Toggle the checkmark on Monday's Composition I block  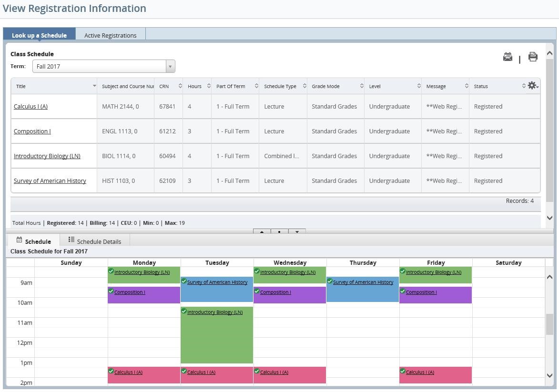coord(111,291)
